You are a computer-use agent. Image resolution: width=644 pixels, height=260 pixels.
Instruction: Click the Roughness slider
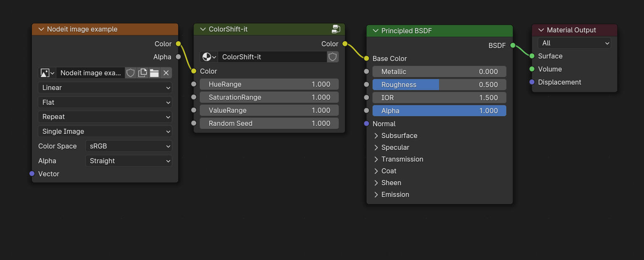[x=439, y=85]
